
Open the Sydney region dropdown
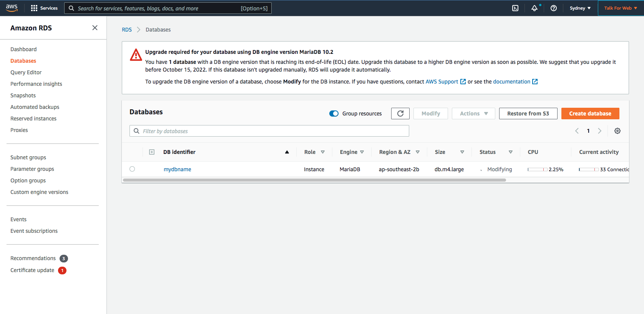coord(580,8)
